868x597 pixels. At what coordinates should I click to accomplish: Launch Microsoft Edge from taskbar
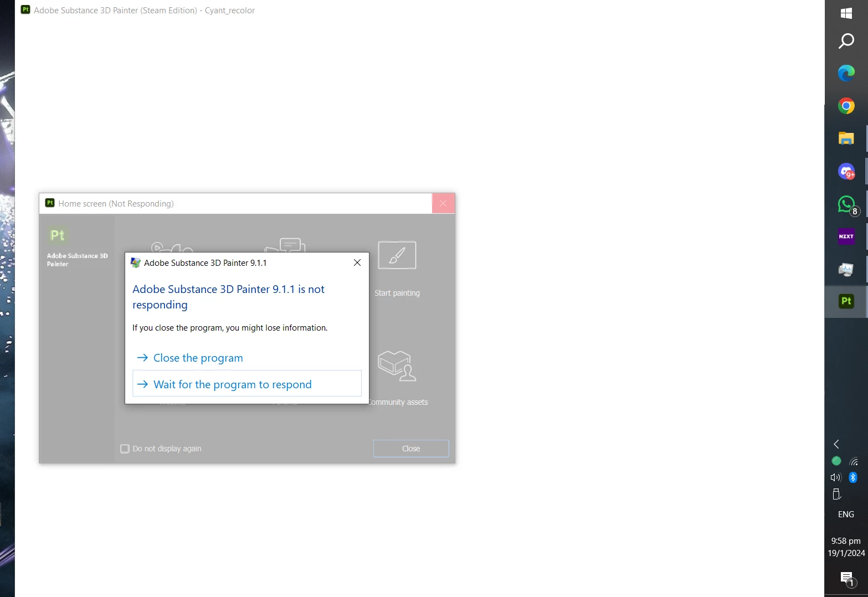point(846,73)
